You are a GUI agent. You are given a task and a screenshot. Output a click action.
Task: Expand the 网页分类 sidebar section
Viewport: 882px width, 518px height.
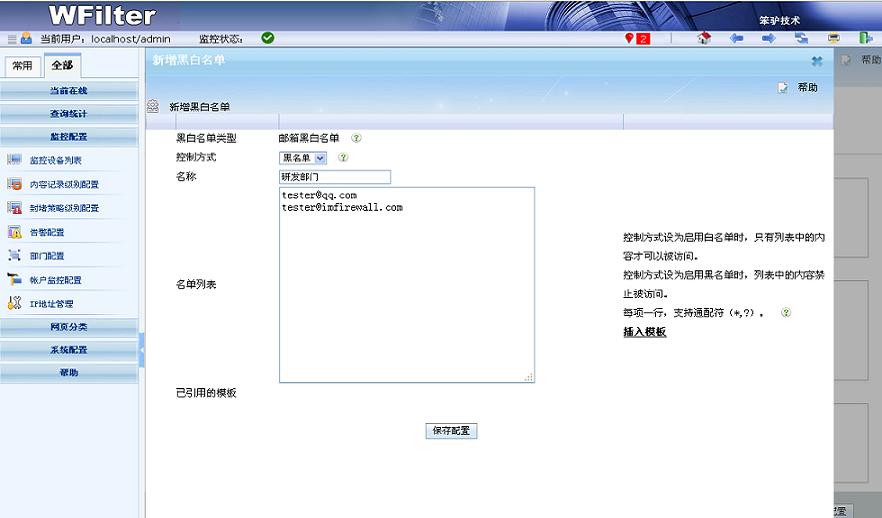click(x=69, y=327)
